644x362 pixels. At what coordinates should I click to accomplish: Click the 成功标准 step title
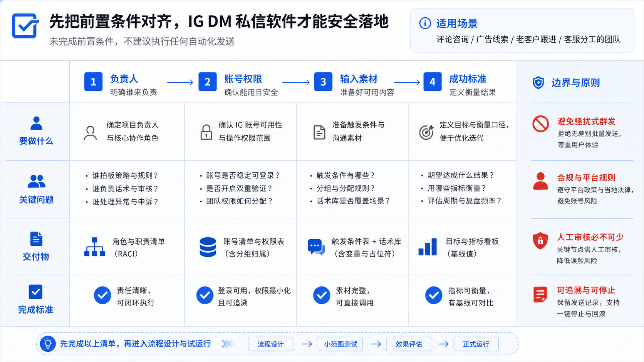[468, 79]
